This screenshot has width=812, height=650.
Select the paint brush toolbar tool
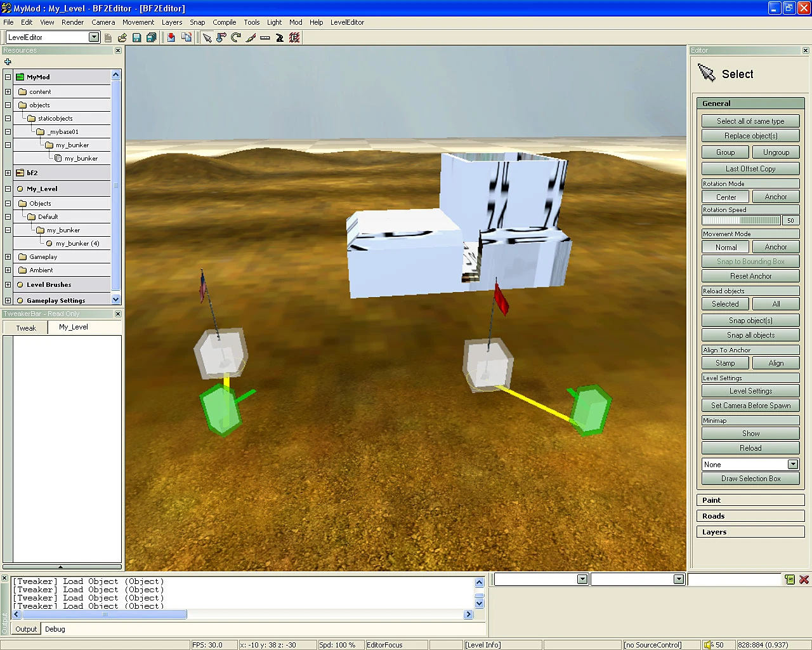click(x=251, y=37)
